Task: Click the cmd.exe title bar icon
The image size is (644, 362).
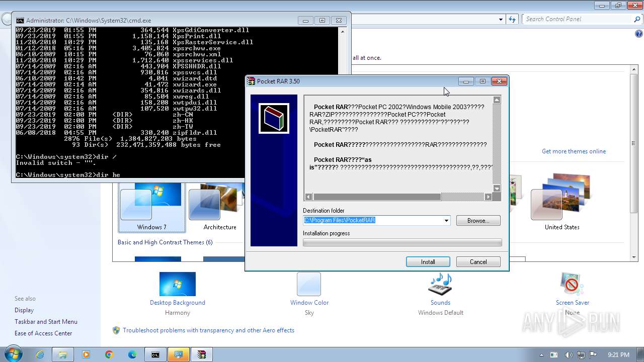Action: point(20,21)
